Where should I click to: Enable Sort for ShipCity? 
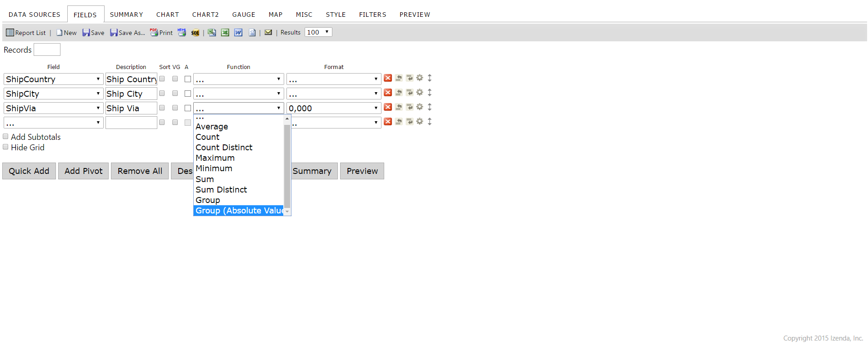(x=162, y=94)
